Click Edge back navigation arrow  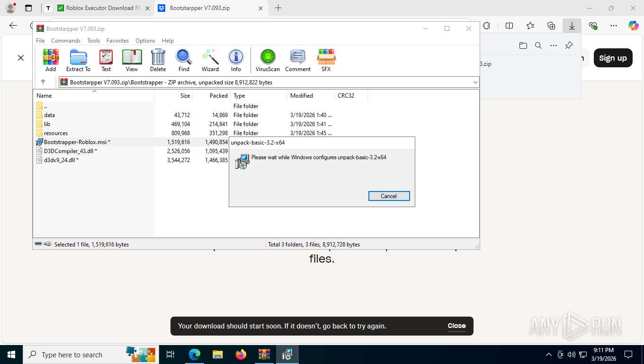pos(13,26)
